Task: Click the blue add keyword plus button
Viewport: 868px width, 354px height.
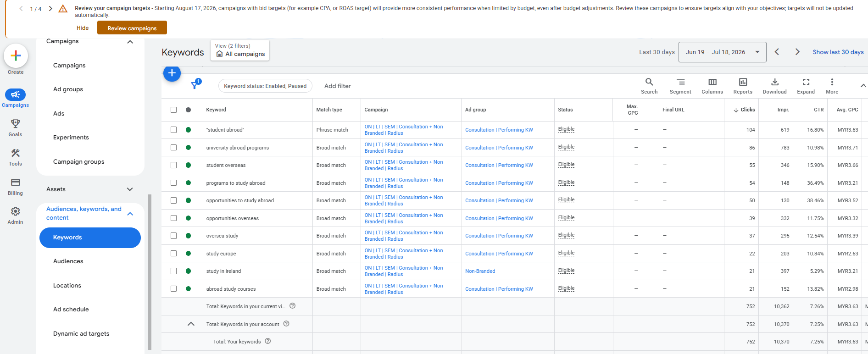Action: coord(172,73)
